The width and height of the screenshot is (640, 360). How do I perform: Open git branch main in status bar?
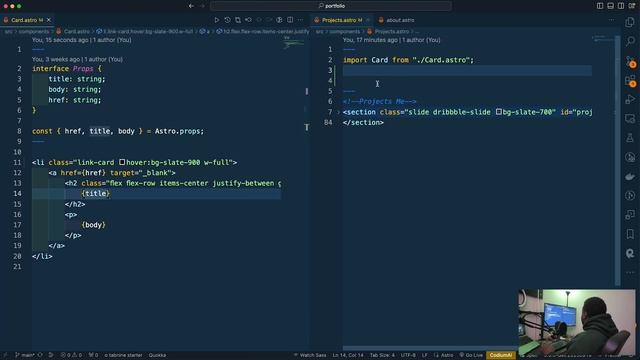24,355
